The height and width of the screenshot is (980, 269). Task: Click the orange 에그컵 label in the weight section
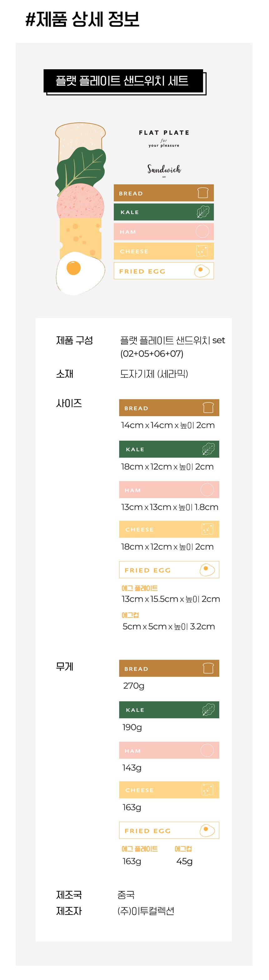click(183, 849)
